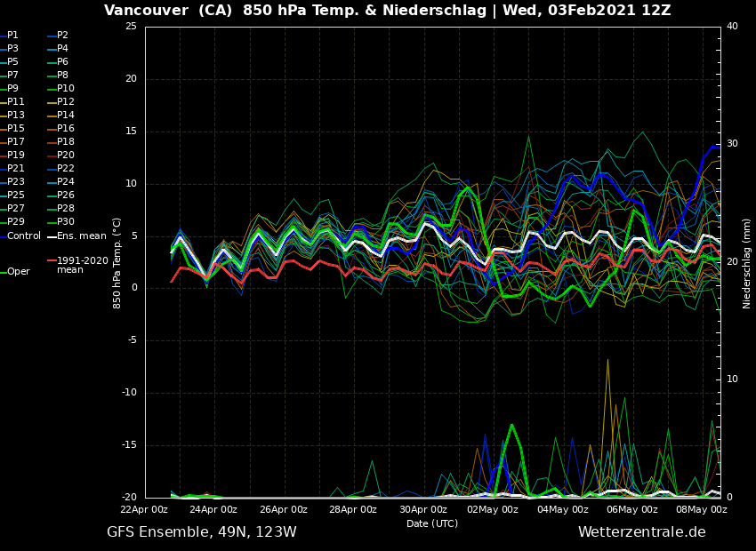Select the P10 legend entry
Image resolution: width=756 pixels, height=551 pixels.
pyautogui.click(x=65, y=89)
